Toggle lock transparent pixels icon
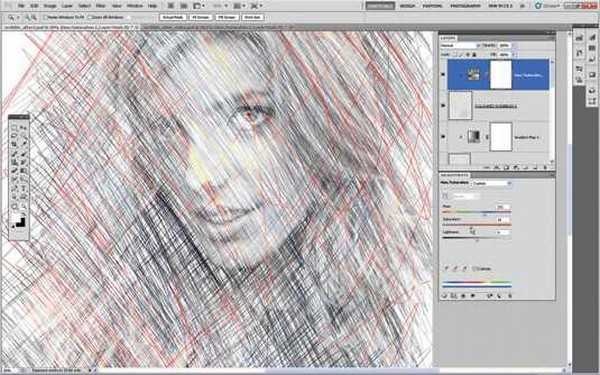 coord(454,54)
